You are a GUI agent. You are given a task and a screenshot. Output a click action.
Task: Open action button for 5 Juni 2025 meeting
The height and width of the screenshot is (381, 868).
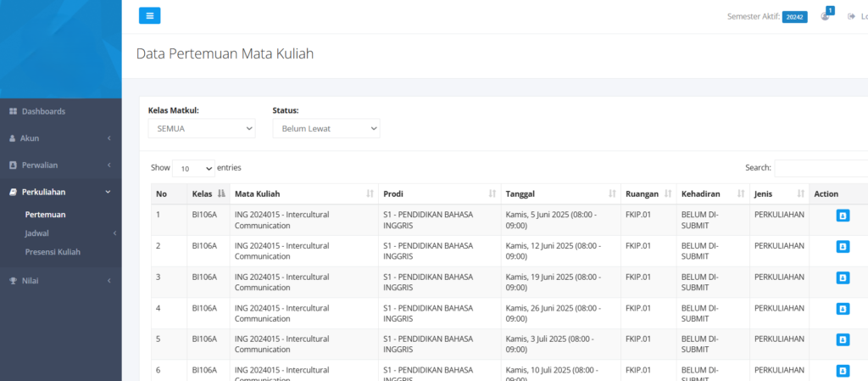click(843, 216)
